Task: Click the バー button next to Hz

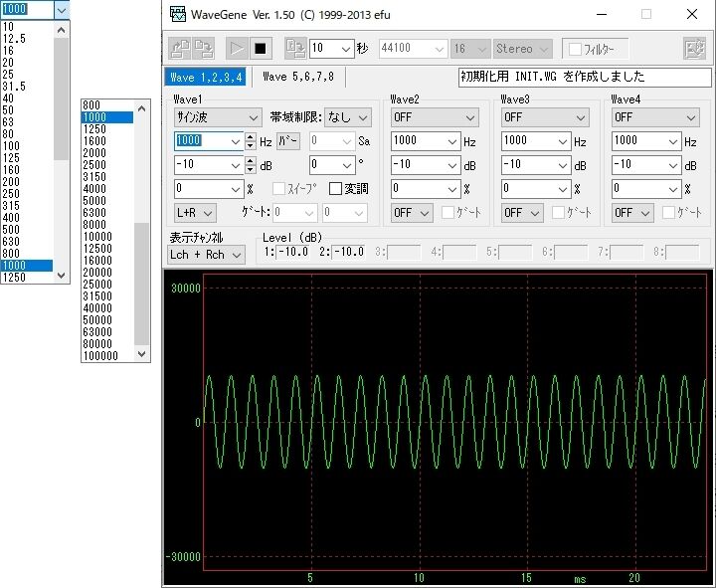Action: tap(288, 141)
